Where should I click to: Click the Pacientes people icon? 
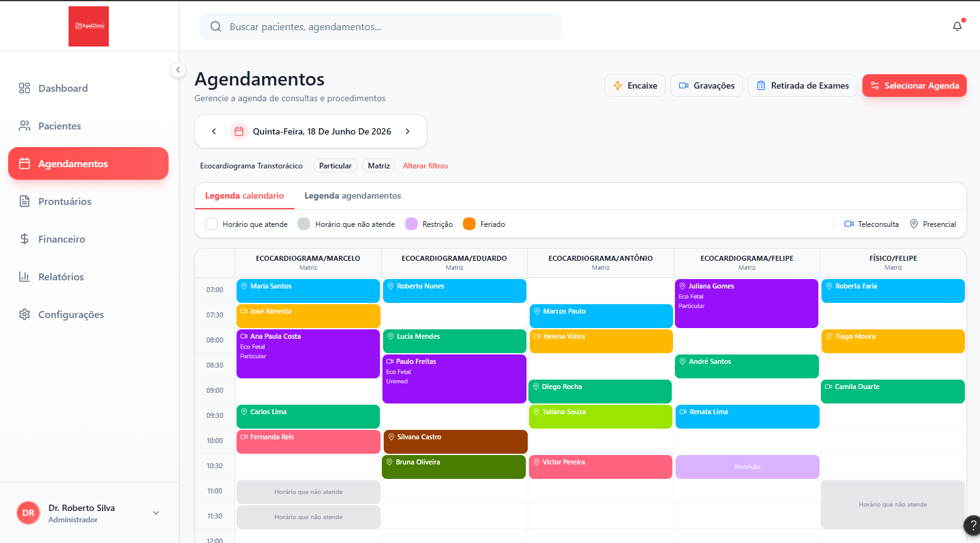pos(25,126)
